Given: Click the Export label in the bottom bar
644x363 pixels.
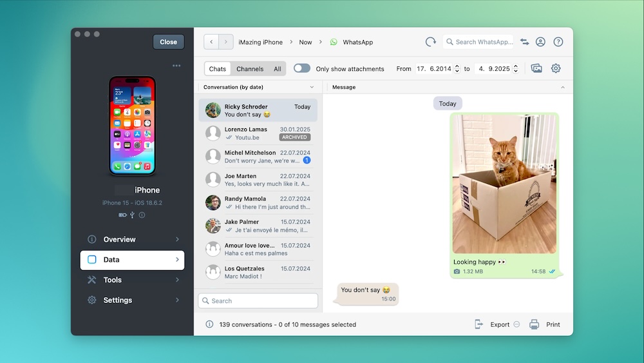Looking at the screenshot, I should tap(500, 324).
